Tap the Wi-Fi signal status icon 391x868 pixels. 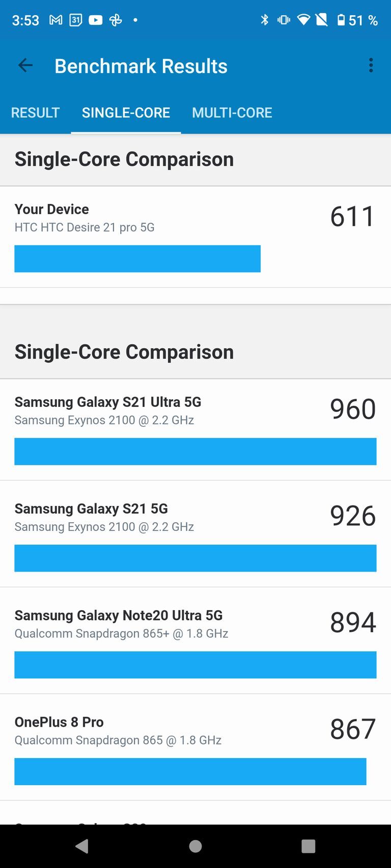click(303, 20)
